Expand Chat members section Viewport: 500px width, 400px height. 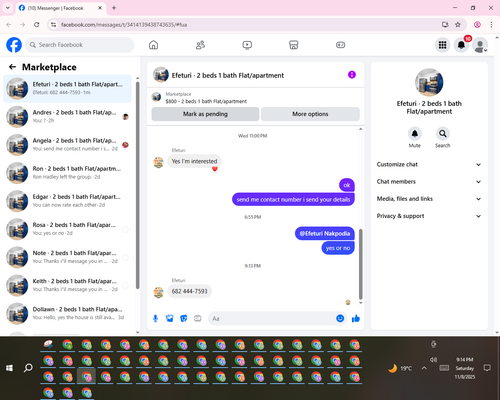(429, 182)
